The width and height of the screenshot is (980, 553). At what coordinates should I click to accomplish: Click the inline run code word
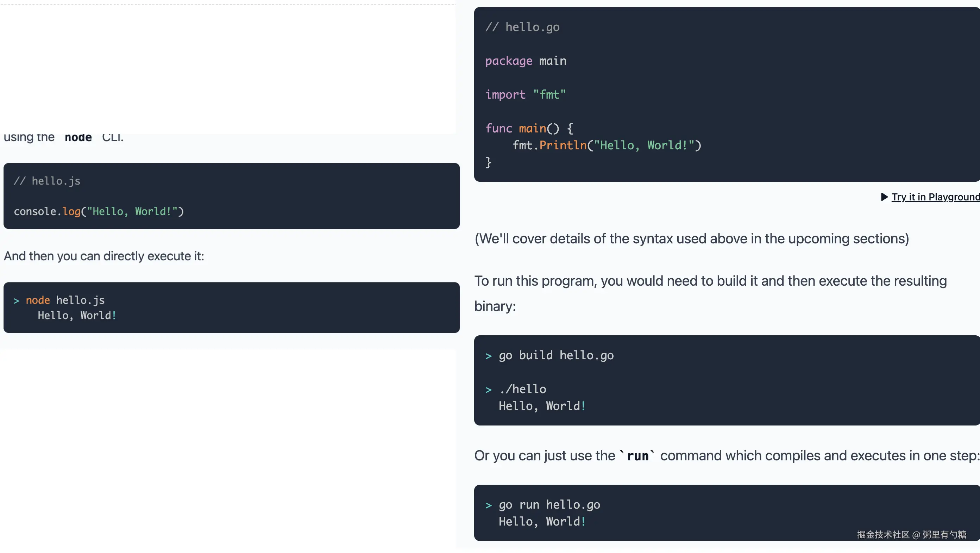637,456
